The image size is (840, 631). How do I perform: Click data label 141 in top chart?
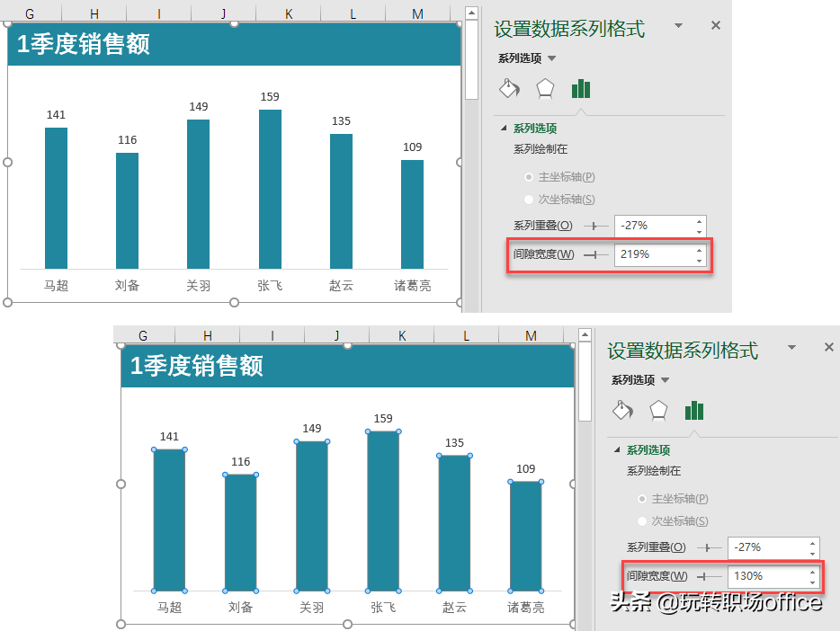point(56,114)
